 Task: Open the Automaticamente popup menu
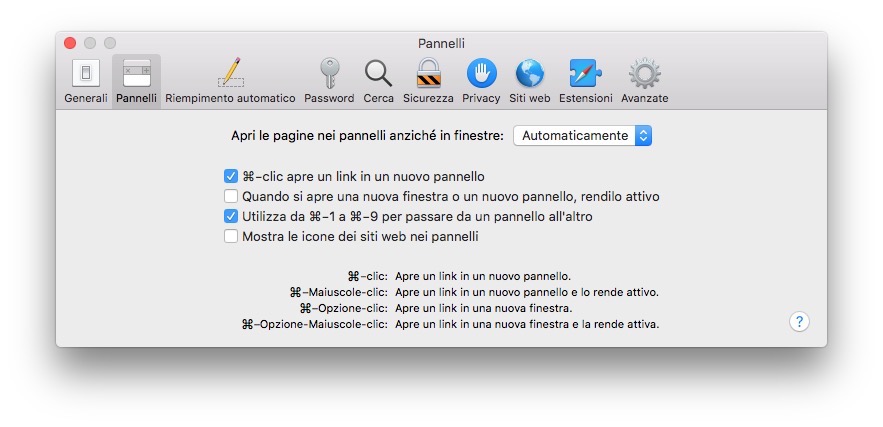582,136
